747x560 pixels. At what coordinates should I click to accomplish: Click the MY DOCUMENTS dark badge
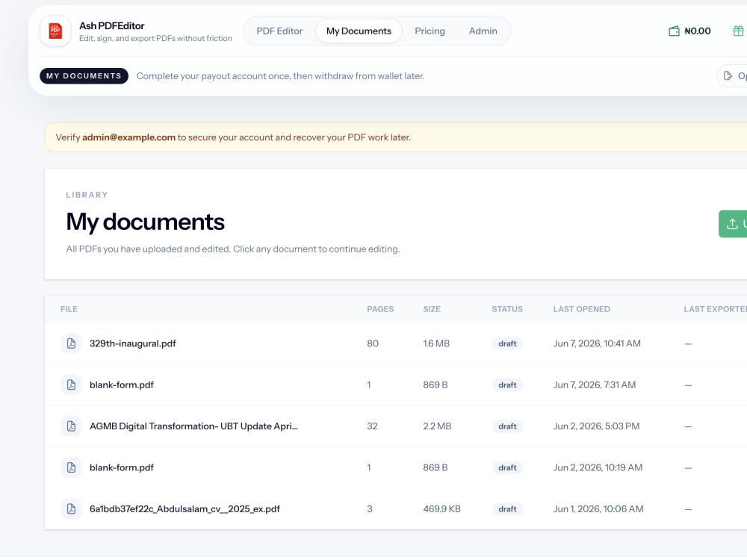coord(84,75)
